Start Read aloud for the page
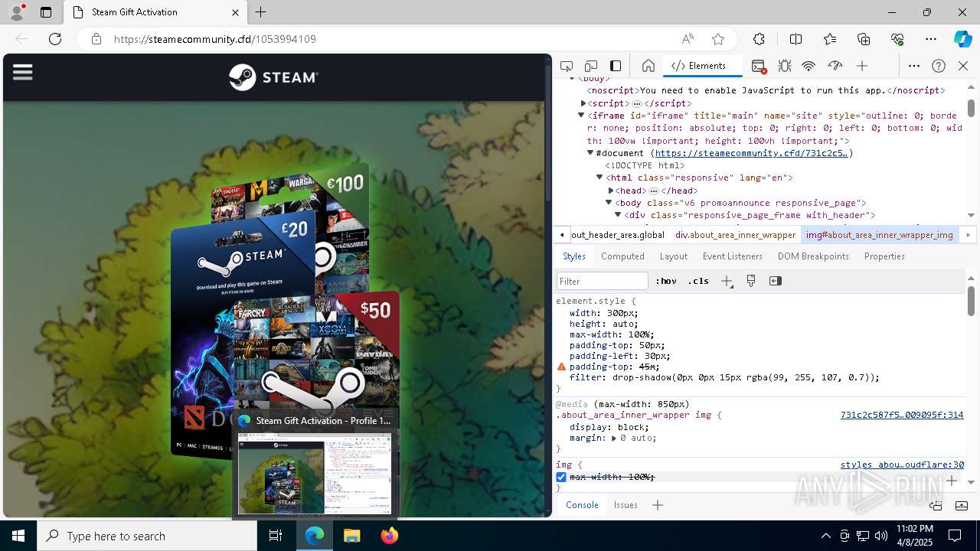980x551 pixels. click(688, 39)
